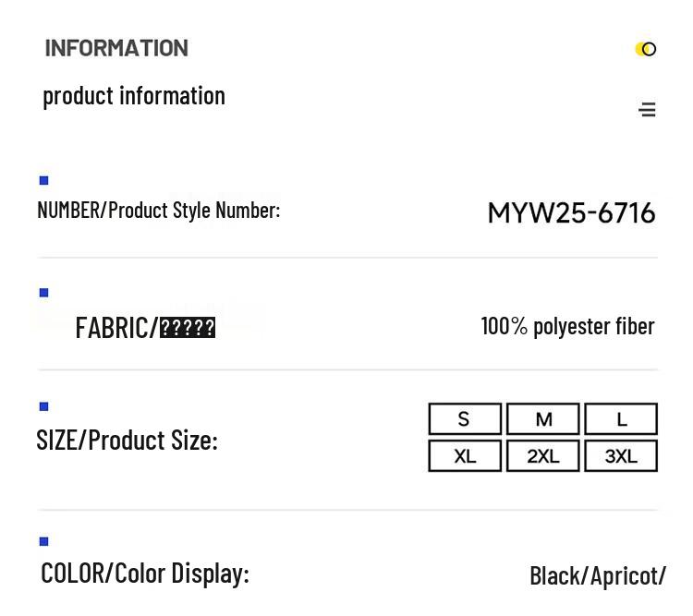Viewport: 693px width, 616px height.
Task: Pick the XL size box
Action: click(x=465, y=456)
